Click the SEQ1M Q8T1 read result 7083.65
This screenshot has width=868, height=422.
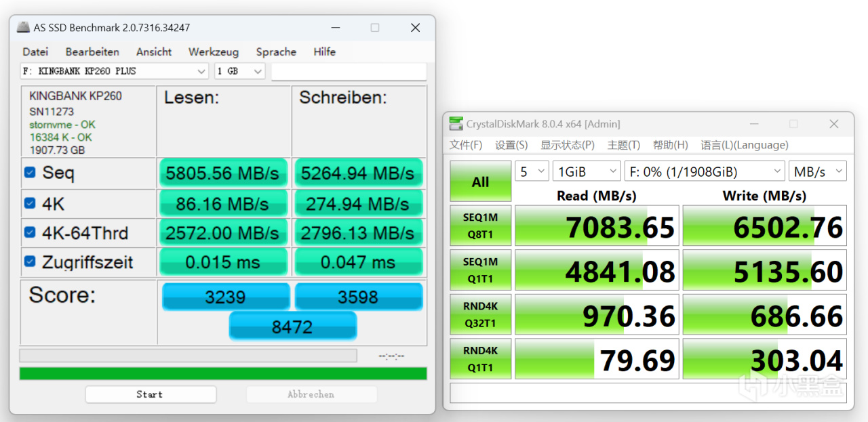coord(597,227)
